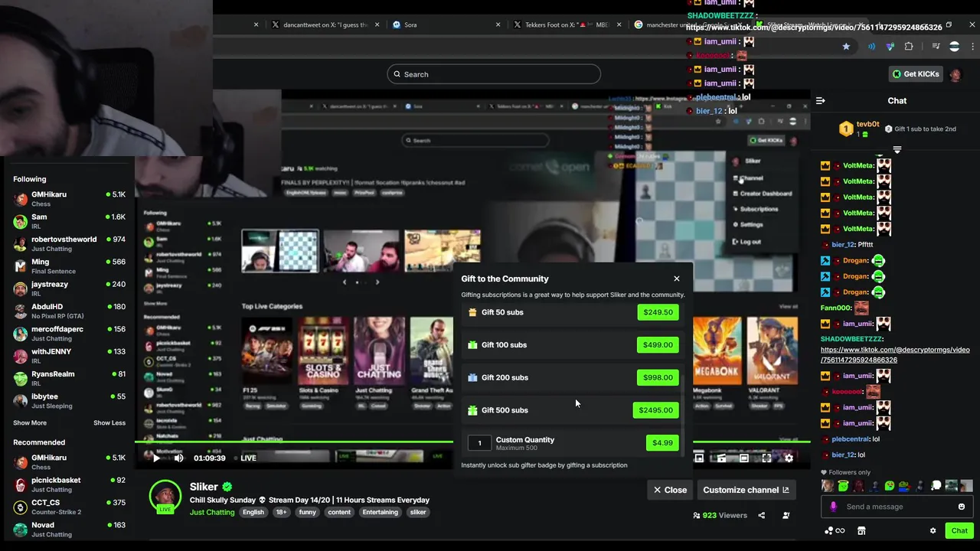The image size is (980, 551).
Task: Click the Close button below the player
Action: point(670,490)
